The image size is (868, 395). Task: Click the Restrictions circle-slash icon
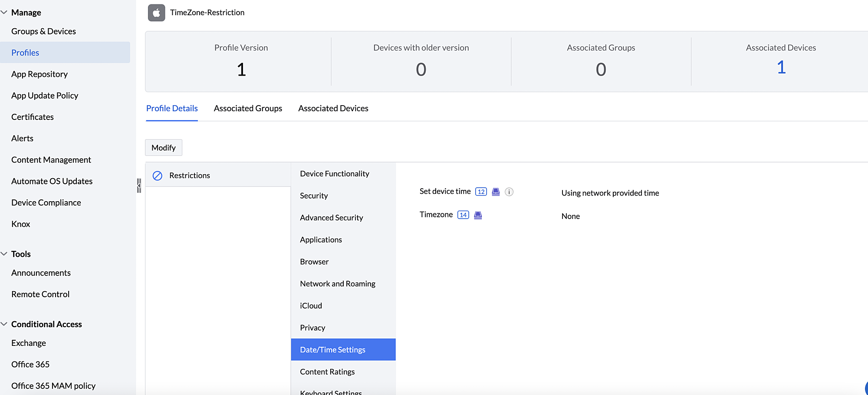coord(158,176)
